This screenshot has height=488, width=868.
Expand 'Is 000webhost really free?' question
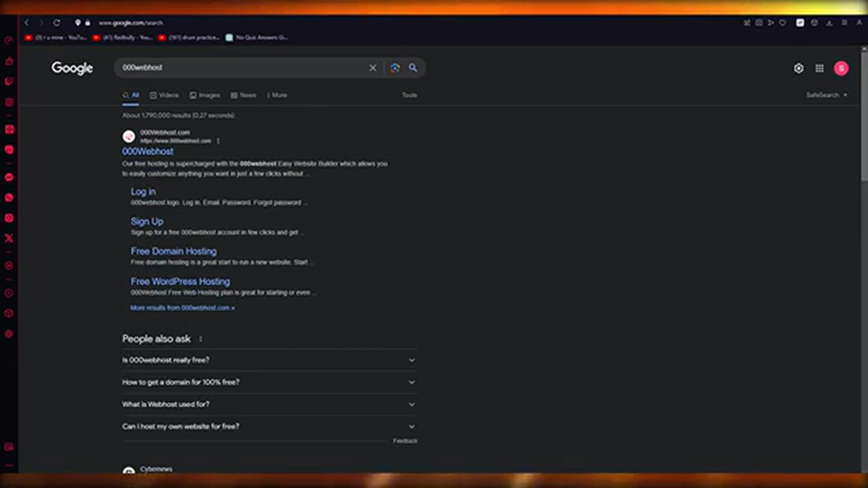269,360
